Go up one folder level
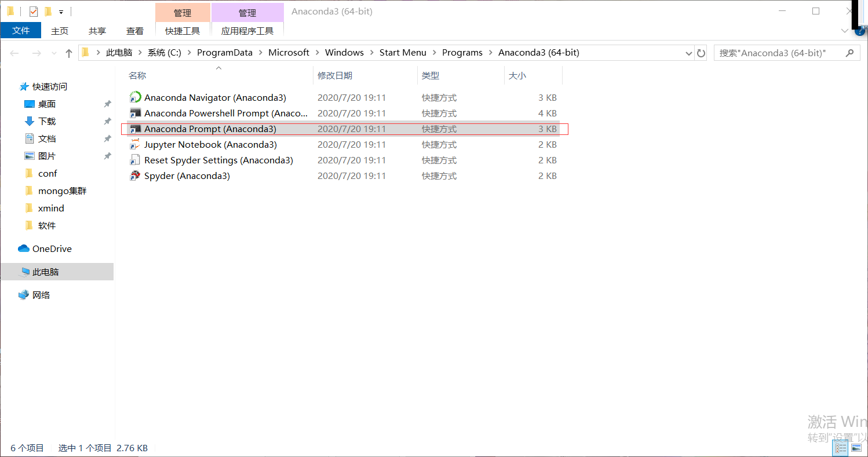868x457 pixels. pyautogui.click(x=69, y=53)
